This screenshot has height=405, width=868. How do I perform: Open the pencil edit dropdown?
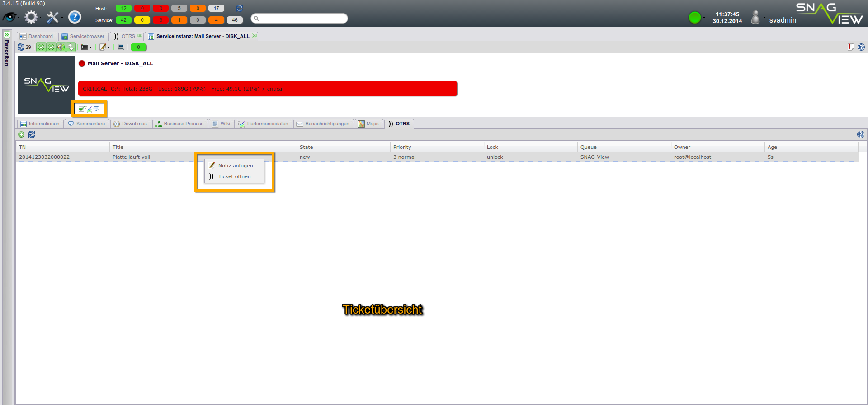pos(104,47)
